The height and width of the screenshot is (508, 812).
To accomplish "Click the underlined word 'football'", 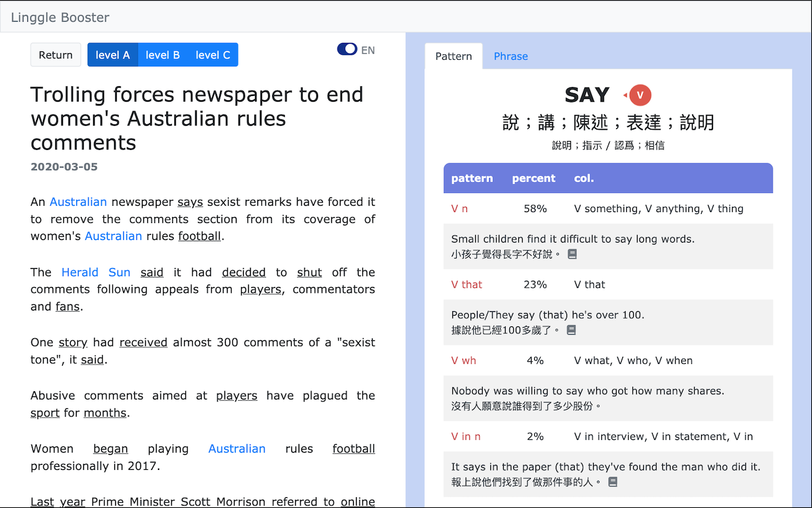I will 199,236.
